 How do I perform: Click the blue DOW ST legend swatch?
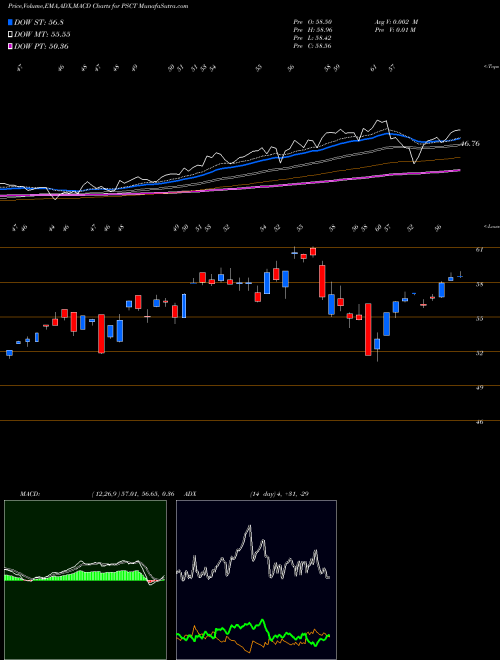(x=10, y=22)
